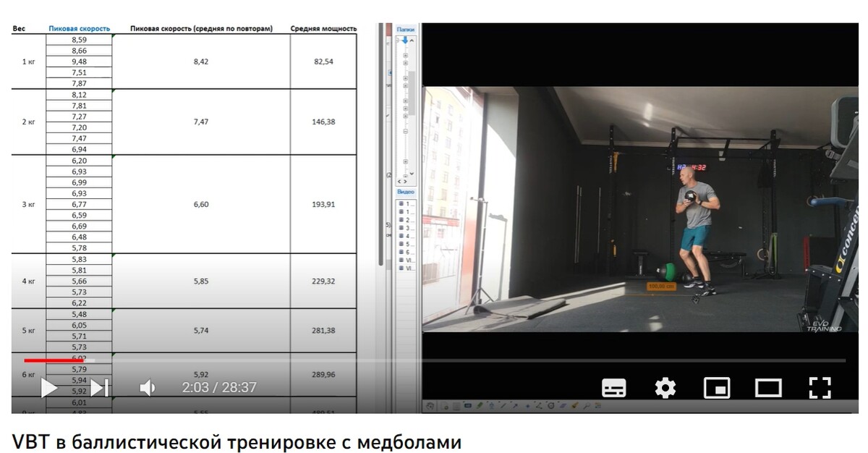This screenshot has height=453, width=868.
Task: Select the Видео panel header
Action: coord(405,192)
